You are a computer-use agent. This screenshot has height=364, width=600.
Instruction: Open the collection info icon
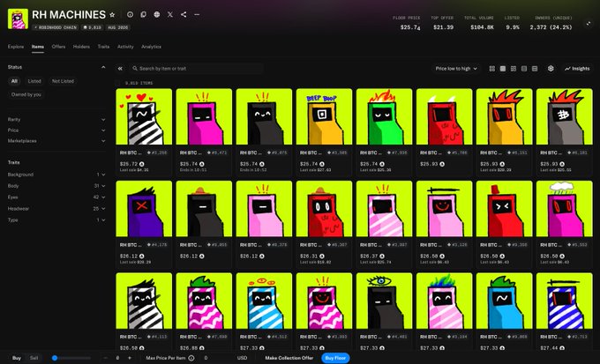(130, 14)
